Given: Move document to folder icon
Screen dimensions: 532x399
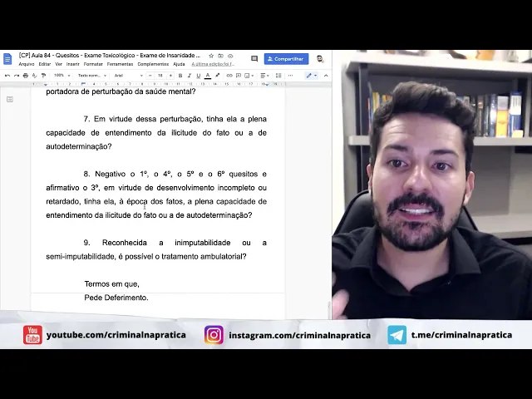Looking at the screenshot, I should (x=220, y=56).
